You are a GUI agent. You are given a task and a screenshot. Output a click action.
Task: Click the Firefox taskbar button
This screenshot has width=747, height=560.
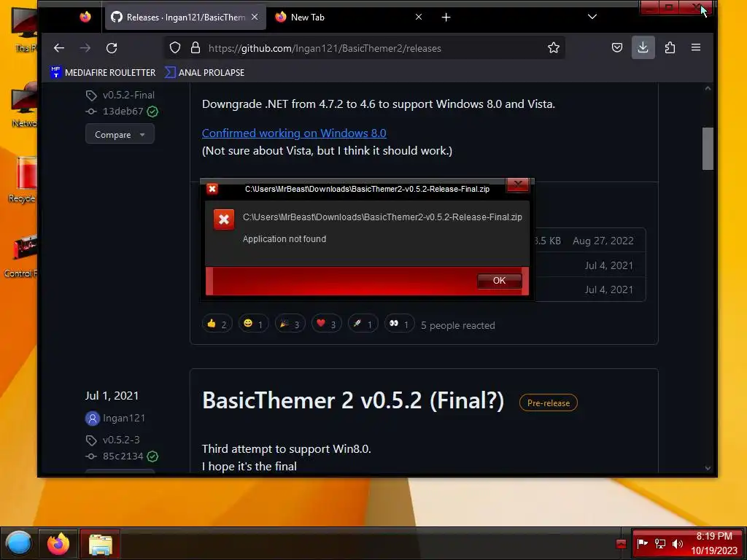[x=58, y=543]
